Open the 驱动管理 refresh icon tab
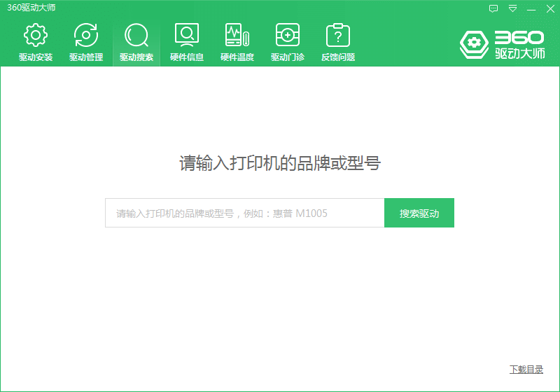 [x=86, y=42]
